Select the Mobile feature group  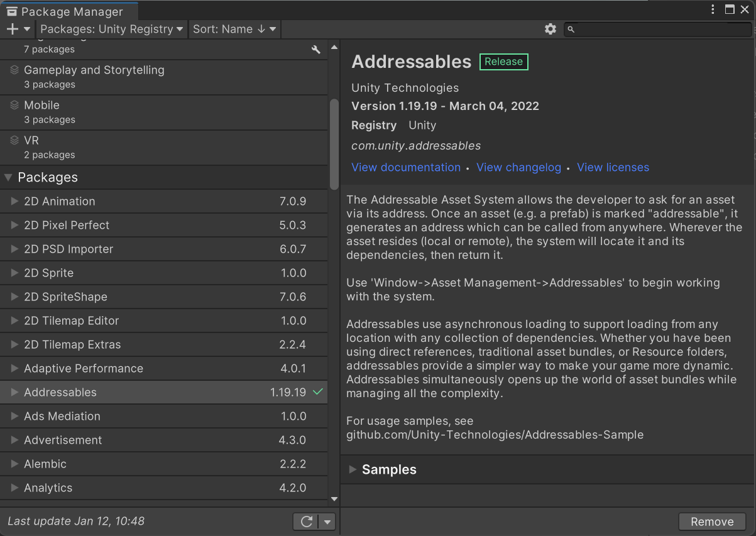pyautogui.click(x=41, y=105)
